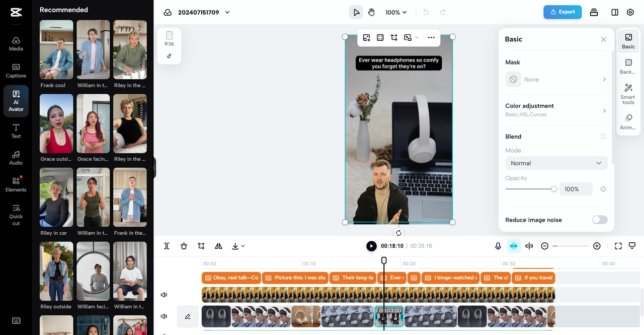
Task: Switch to the Background tab
Action: 628,66
